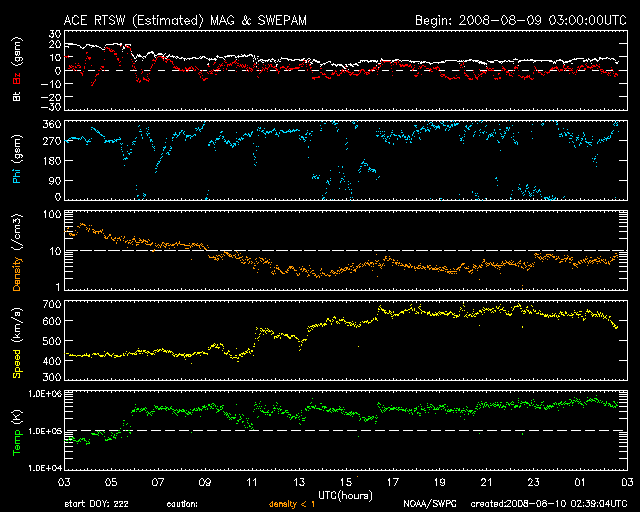640x512 pixels.
Task: Click the '700' tick on Speed axis
Action: point(52,304)
